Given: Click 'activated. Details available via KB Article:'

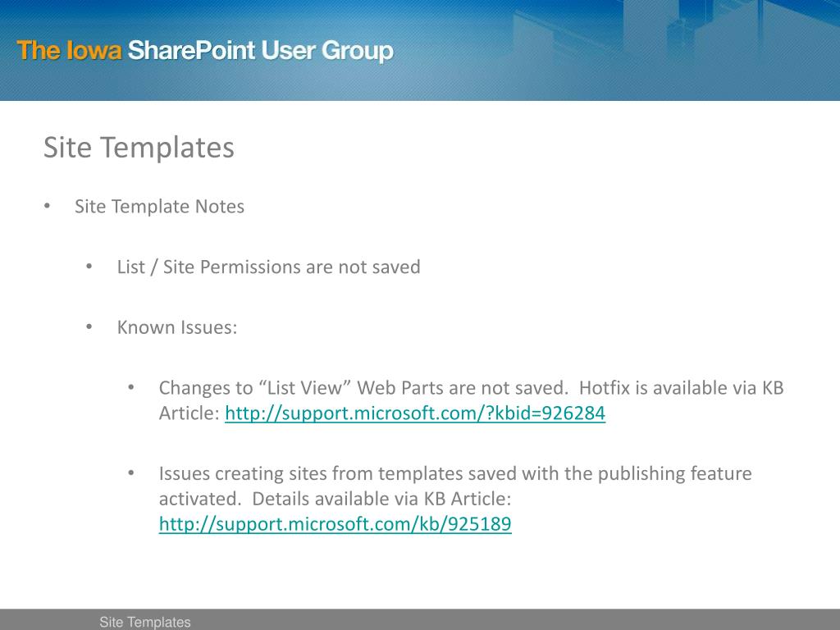Looking at the screenshot, I should [335, 499].
